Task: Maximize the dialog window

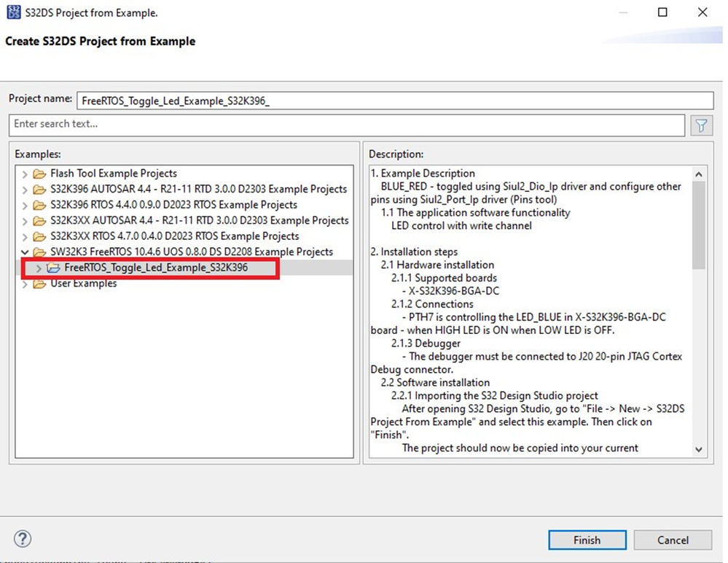Action: [662, 12]
